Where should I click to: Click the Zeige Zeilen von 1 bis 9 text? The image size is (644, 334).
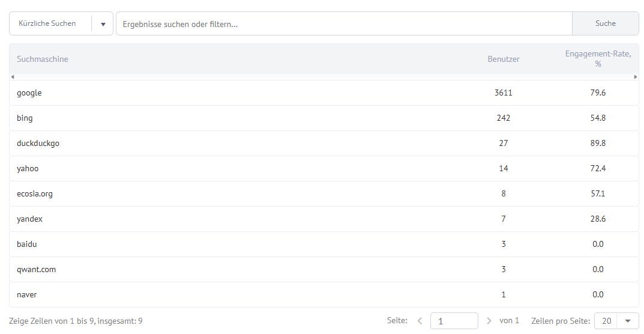[x=76, y=321]
